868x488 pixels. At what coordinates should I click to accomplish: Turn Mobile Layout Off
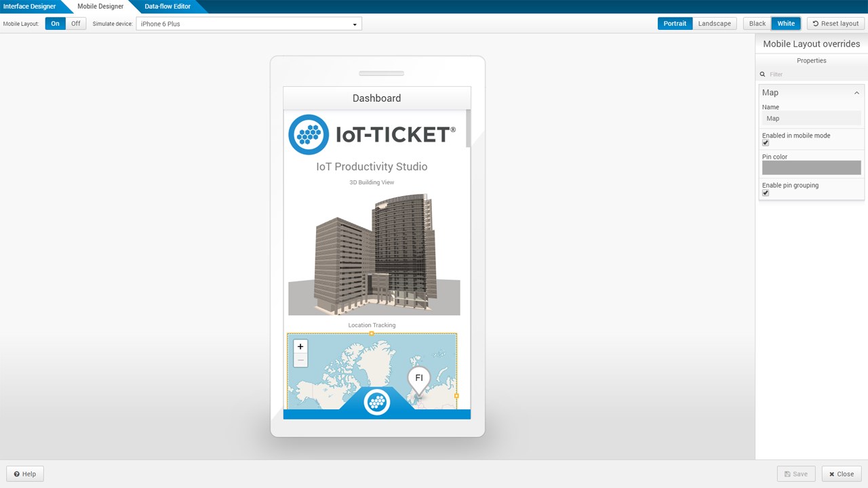pos(76,24)
